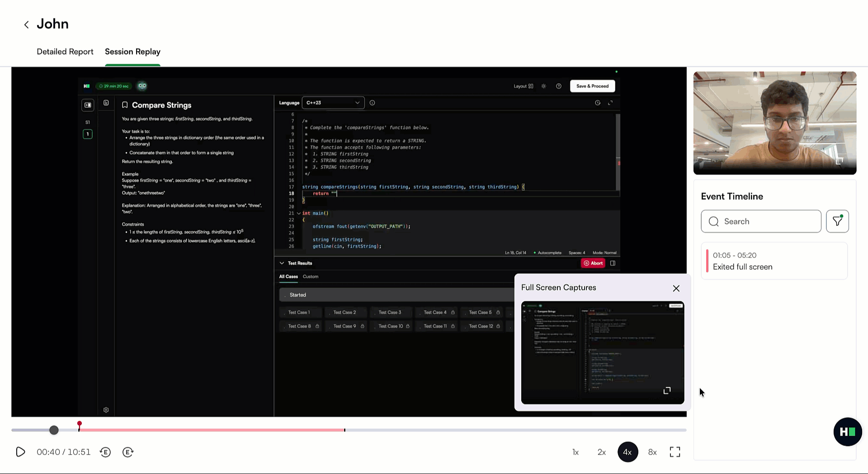Go back using the arrow beside John
Viewport: 868px width, 474px height.
pos(26,25)
